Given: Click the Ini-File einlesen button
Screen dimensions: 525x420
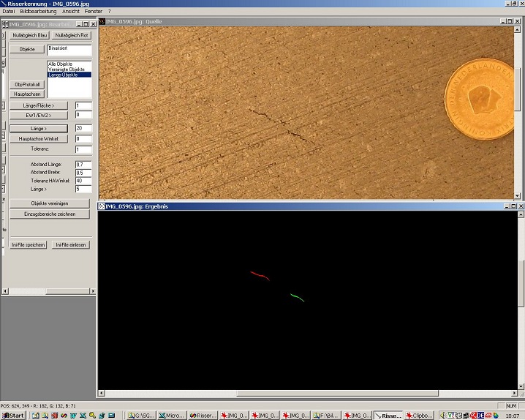Looking at the screenshot, I should [x=71, y=245].
